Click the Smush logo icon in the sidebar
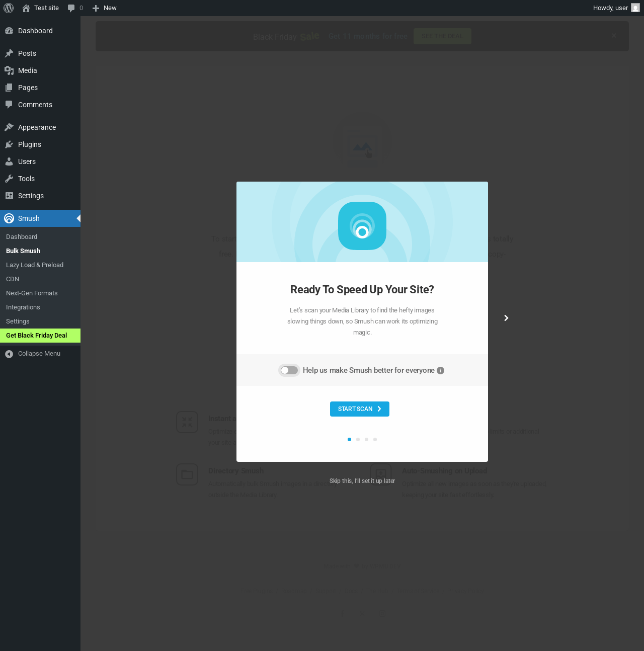This screenshot has width=644, height=651. click(9, 218)
